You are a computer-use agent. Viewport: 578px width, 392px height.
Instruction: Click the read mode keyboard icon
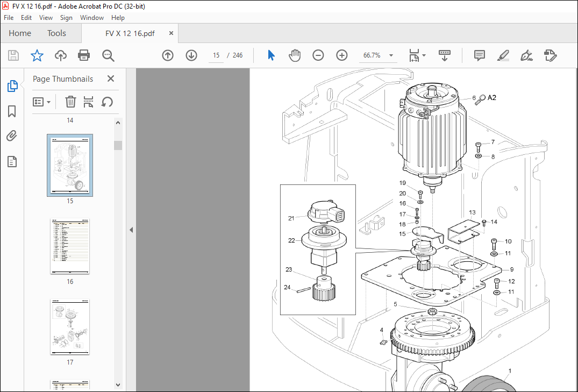point(445,55)
